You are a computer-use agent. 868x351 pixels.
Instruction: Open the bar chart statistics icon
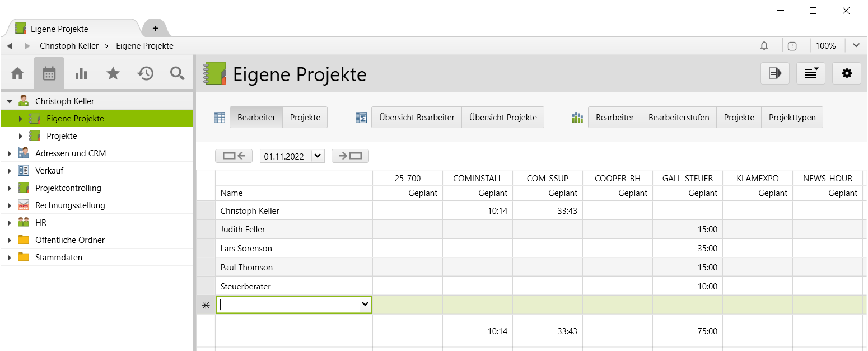(x=81, y=73)
